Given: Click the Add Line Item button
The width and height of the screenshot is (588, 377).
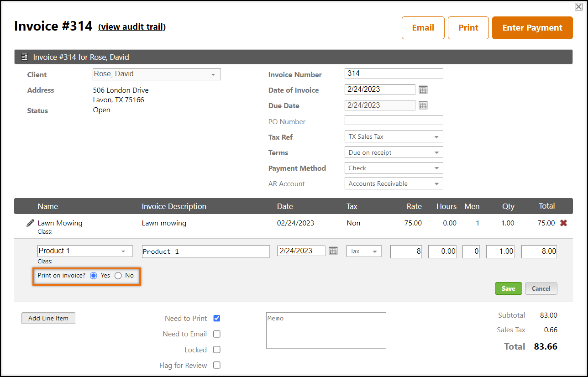Looking at the screenshot, I should (48, 318).
